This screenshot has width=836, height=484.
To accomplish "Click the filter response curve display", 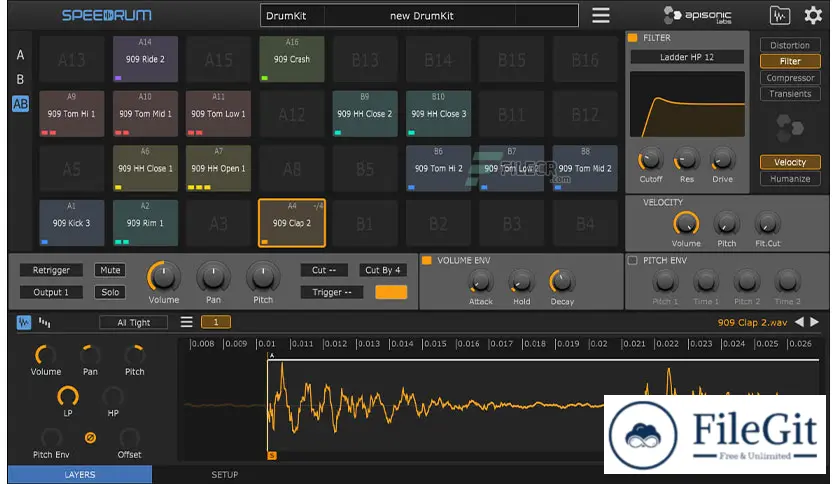I will pyautogui.click(x=687, y=104).
